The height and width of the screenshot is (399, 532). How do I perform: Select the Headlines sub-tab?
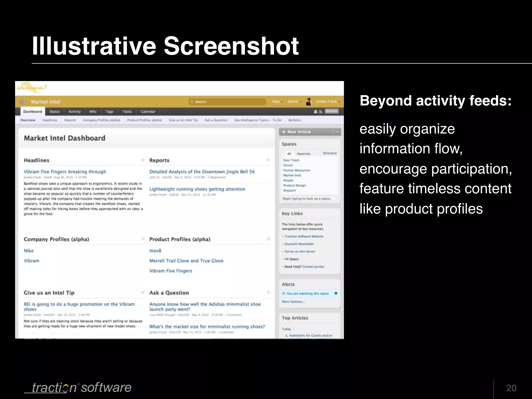click(x=50, y=120)
